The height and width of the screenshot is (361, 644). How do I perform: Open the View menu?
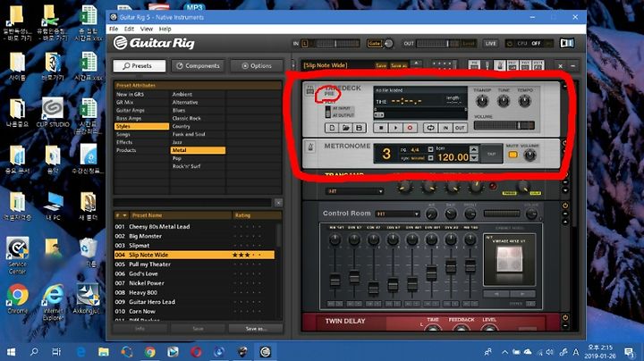pyautogui.click(x=146, y=29)
